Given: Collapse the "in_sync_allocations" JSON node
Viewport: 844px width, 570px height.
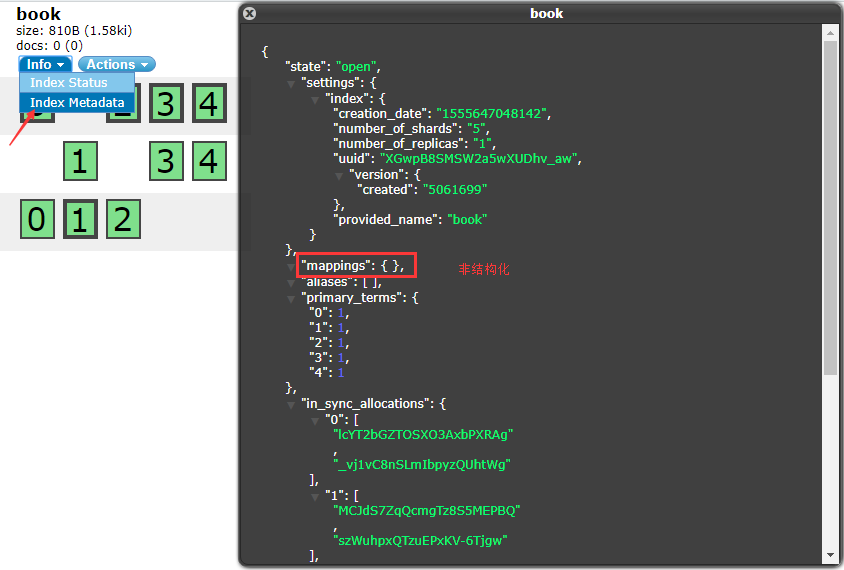Looking at the screenshot, I should pyautogui.click(x=291, y=405).
